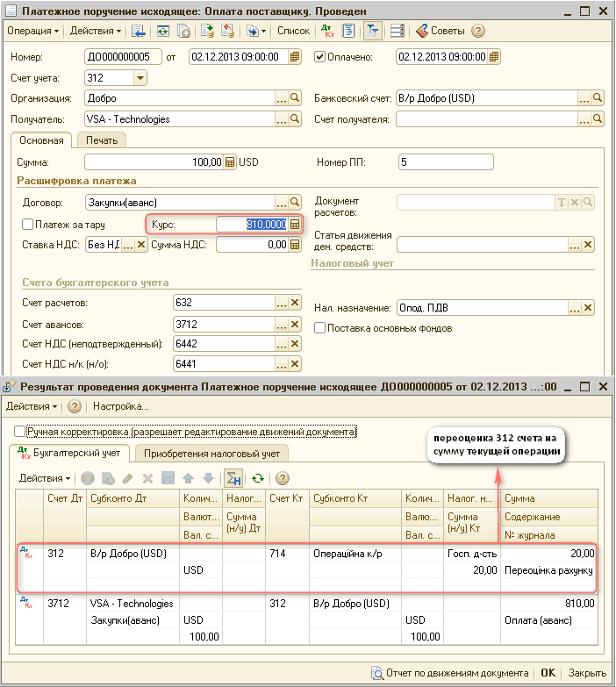This screenshot has width=616, height=687.
Task: Click the help question mark in top toolbar
Action: point(478,31)
